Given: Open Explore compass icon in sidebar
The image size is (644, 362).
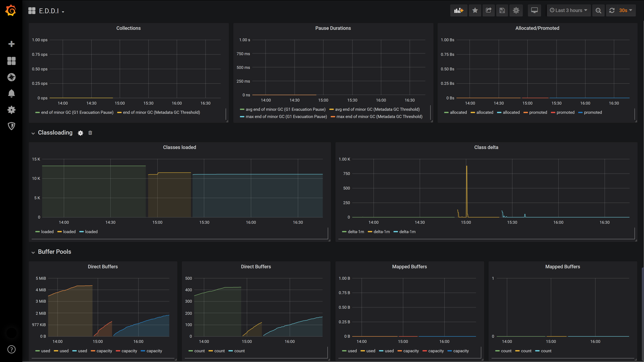Looking at the screenshot, I should [11, 77].
